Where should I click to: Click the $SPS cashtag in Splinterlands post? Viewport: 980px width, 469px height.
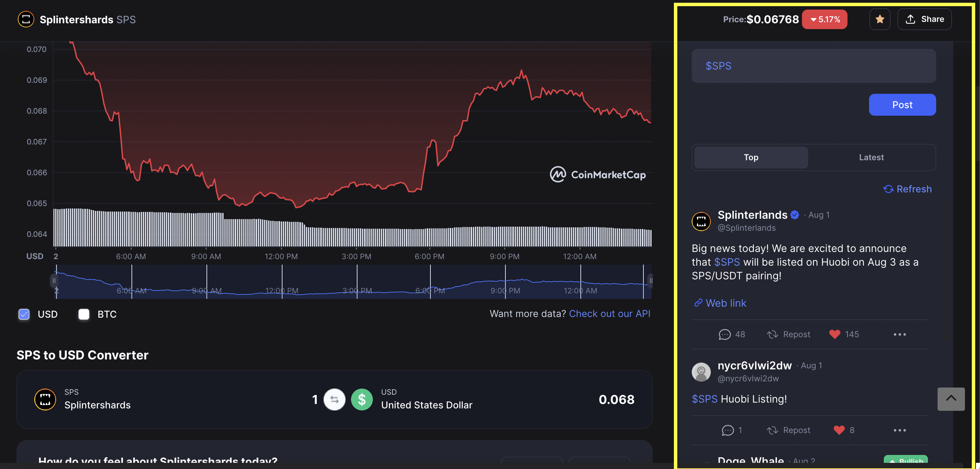[x=727, y=262]
